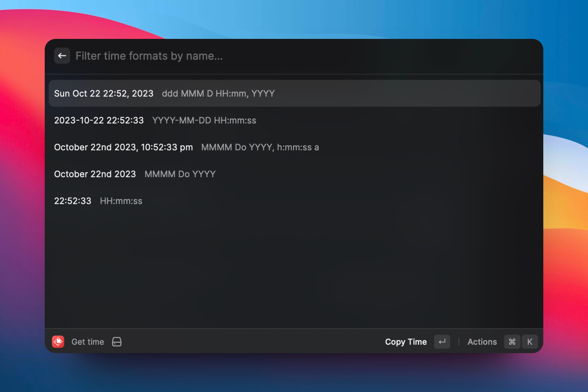Screen dimensions: 588x392
Task: Click the 'HH:mm:ss' format string
Action: tap(121, 201)
